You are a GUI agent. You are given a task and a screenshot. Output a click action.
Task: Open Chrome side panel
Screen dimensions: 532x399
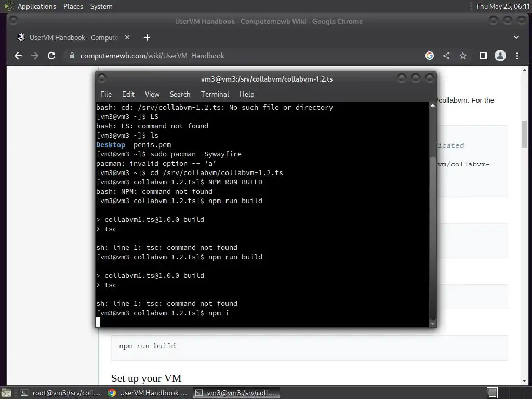pos(484,56)
